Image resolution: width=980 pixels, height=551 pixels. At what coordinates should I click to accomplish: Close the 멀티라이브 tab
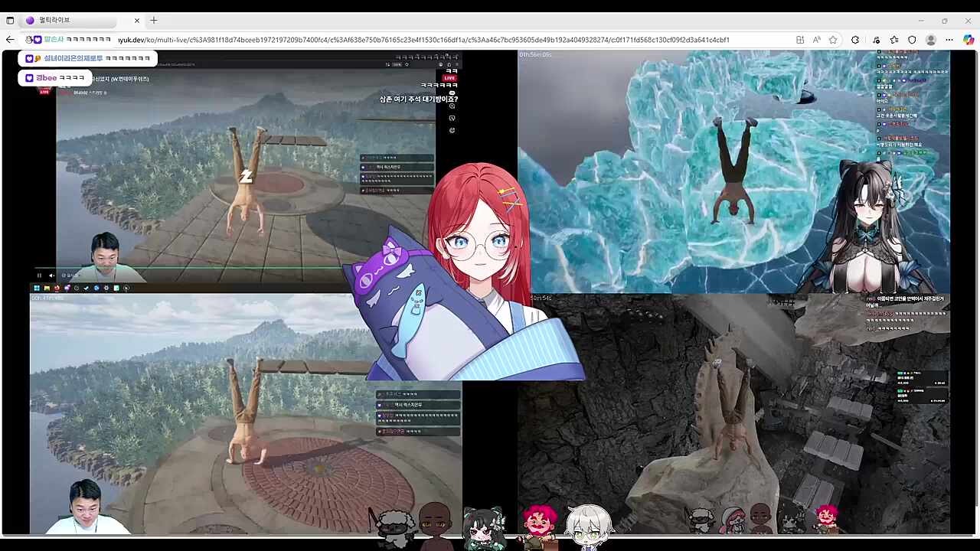137,21
